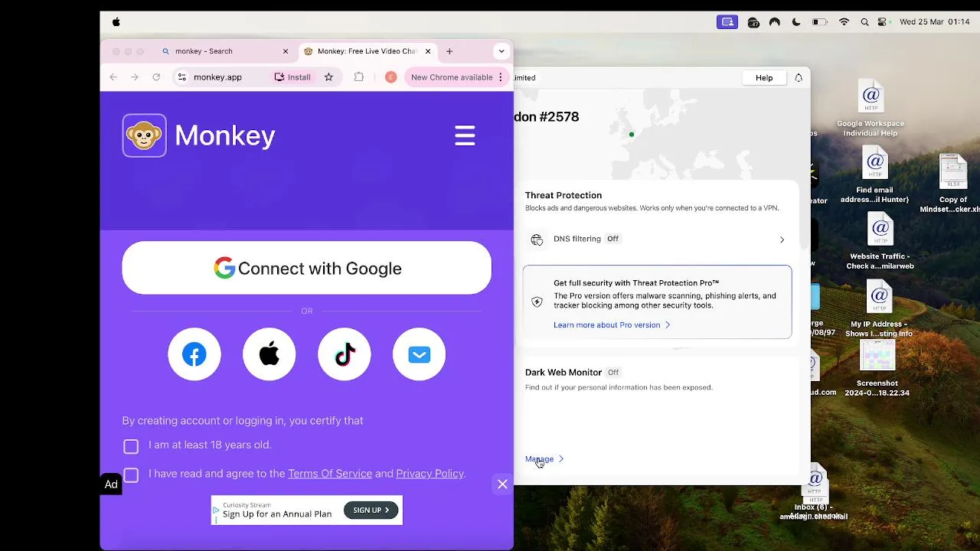Open the Apple menu
980x551 pixels.
[116, 22]
